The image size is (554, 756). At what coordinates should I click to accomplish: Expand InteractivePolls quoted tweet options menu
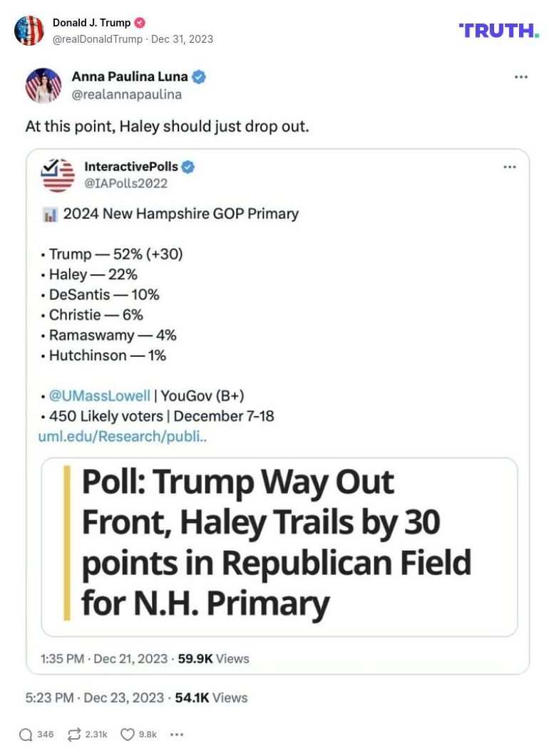(x=509, y=167)
